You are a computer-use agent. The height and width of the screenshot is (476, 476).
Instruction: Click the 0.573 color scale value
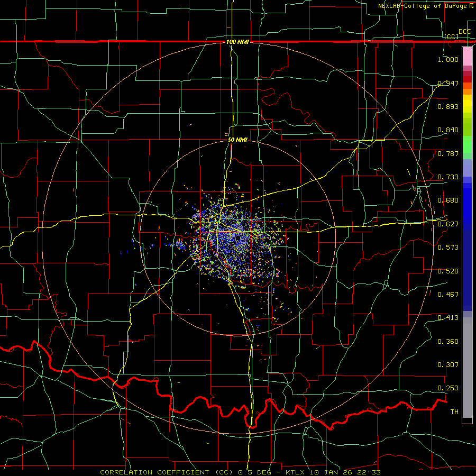click(448, 248)
